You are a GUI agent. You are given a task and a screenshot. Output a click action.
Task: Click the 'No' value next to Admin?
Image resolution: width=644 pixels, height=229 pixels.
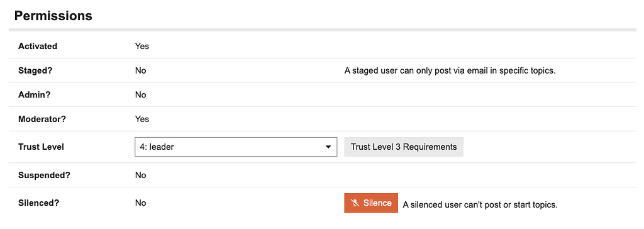tap(140, 94)
